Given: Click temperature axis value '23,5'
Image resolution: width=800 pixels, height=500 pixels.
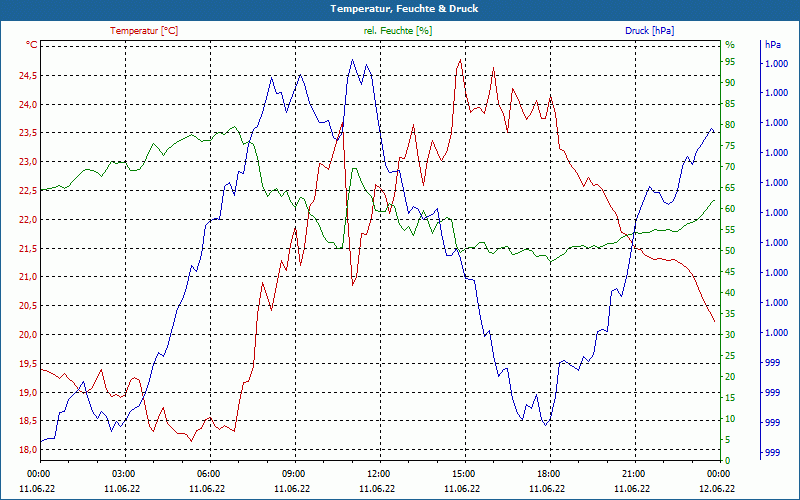Looking at the screenshot, I should (x=28, y=133).
